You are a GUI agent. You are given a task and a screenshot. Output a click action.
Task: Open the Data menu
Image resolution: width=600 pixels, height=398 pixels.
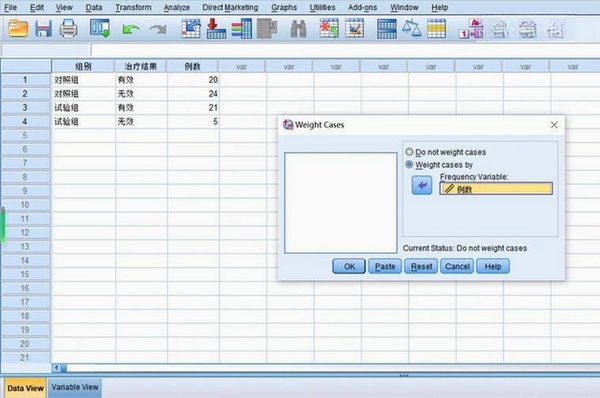click(94, 7)
